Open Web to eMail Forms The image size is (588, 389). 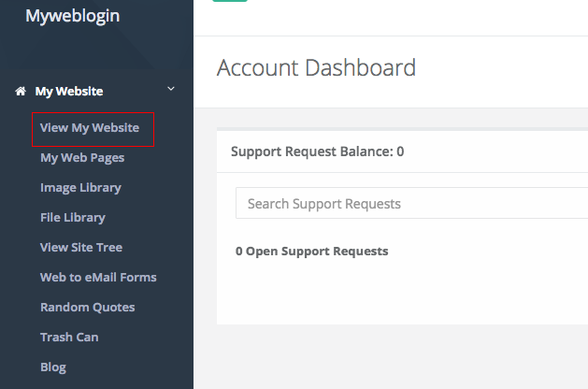click(x=98, y=277)
